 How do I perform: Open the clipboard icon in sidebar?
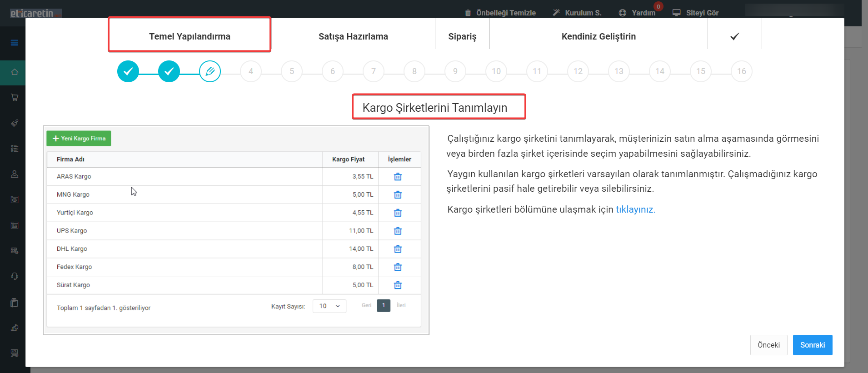(x=15, y=303)
